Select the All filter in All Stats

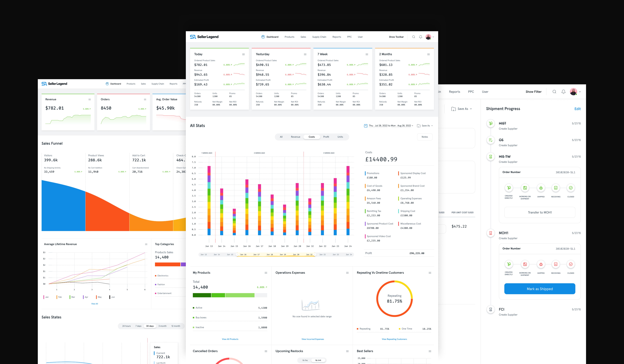(281, 137)
